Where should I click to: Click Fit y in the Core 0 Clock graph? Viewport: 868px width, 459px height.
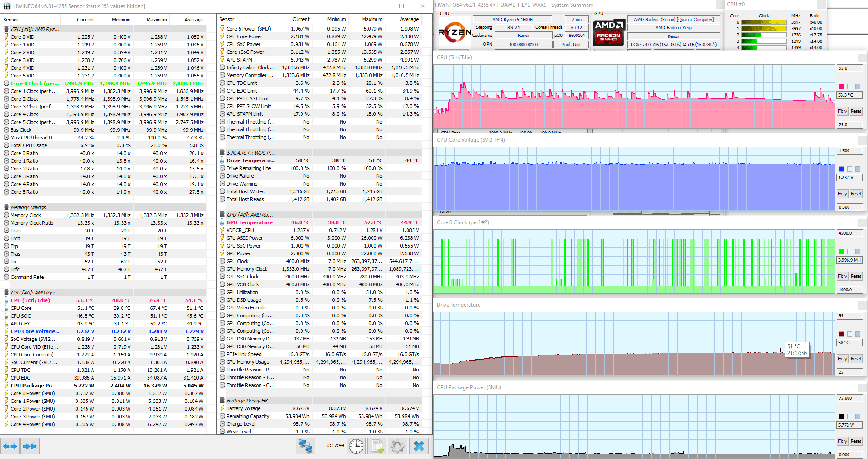point(842,276)
